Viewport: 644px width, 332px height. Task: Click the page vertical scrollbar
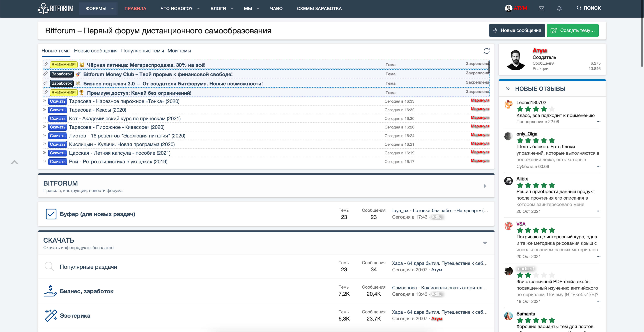click(642, 34)
